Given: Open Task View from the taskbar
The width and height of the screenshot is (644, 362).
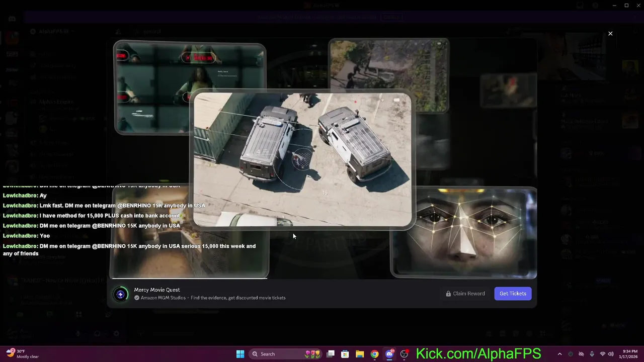Looking at the screenshot, I should click(331, 354).
